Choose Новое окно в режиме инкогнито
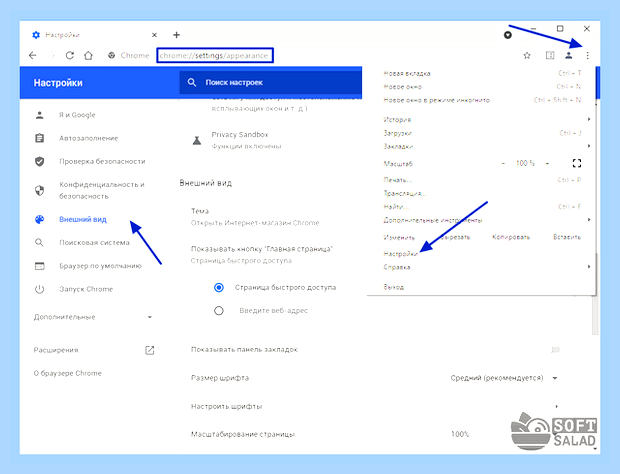The image size is (620, 474). 437,100
